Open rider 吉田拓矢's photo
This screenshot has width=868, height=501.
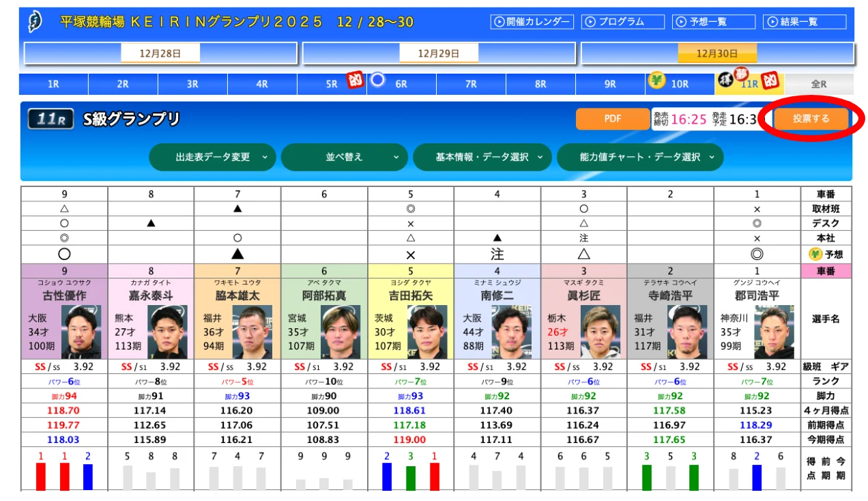coord(427,332)
